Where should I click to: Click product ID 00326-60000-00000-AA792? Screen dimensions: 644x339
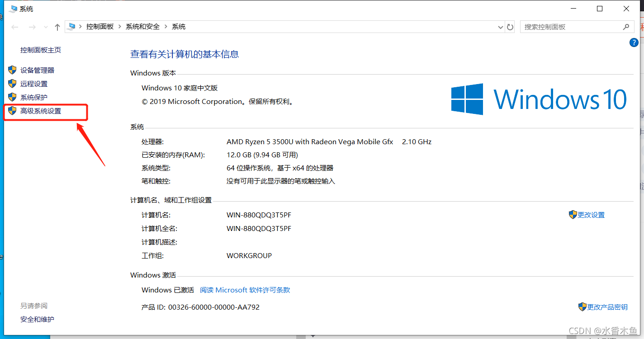coord(214,307)
